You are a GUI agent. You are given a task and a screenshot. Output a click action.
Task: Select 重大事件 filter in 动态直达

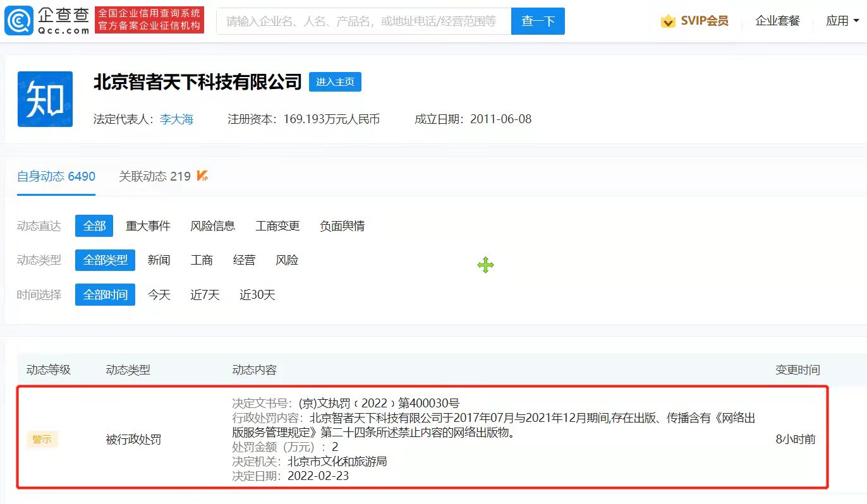click(148, 226)
